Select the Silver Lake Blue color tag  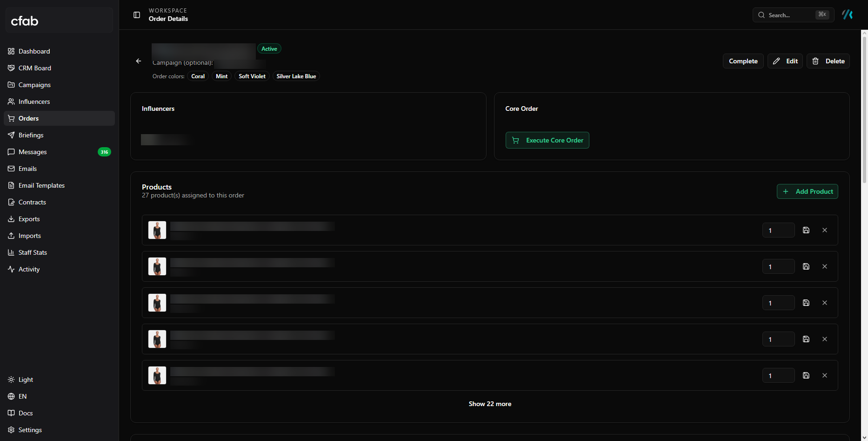296,76
